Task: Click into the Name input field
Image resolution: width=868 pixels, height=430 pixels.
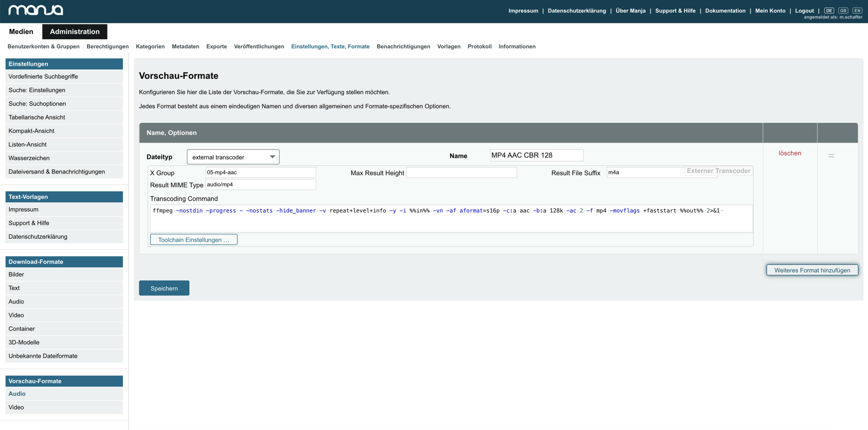Action: click(536, 155)
